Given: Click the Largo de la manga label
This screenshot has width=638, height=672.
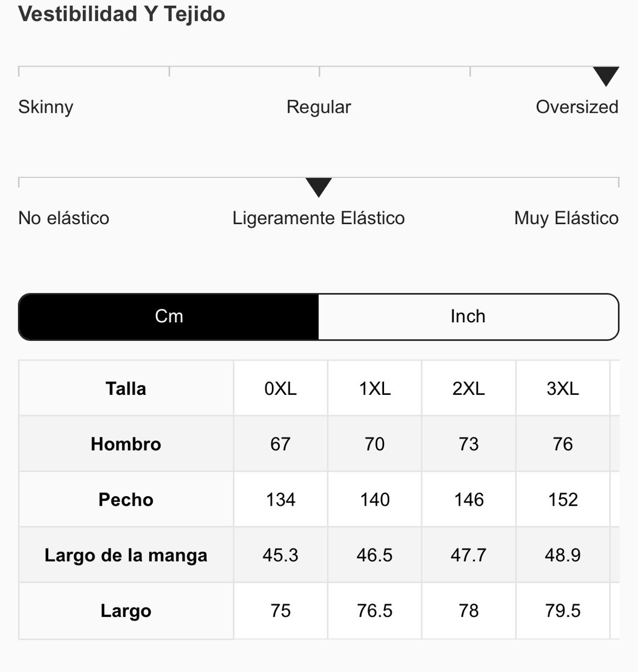Looking at the screenshot, I should pos(126,555).
